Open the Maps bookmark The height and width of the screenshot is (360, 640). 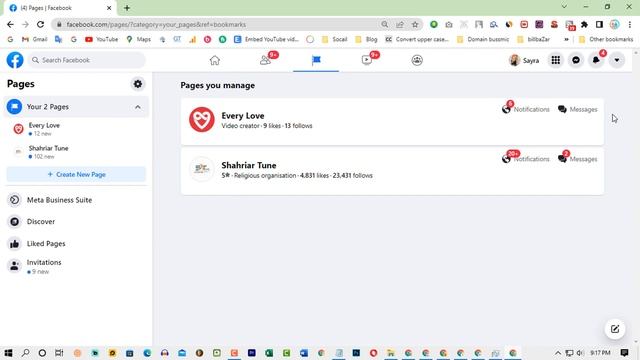139,39
